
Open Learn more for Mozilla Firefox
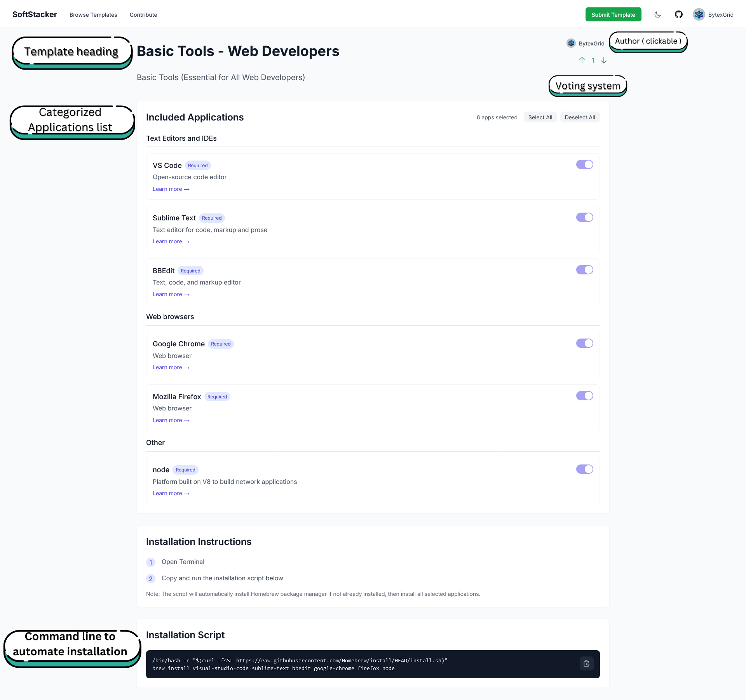coord(171,420)
